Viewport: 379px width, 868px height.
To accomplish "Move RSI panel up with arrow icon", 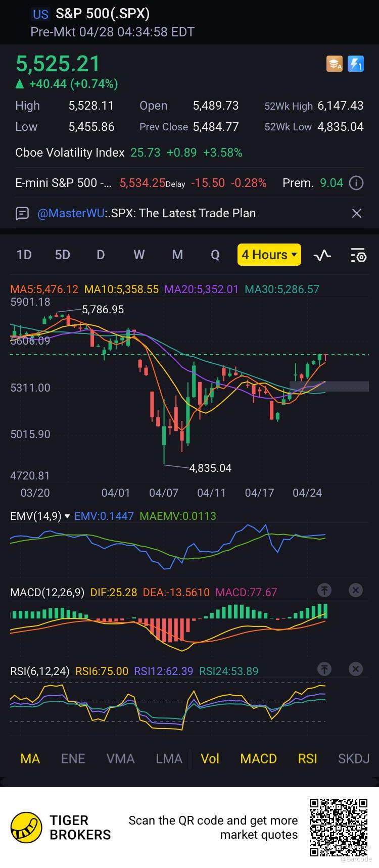I will pyautogui.click(x=324, y=669).
